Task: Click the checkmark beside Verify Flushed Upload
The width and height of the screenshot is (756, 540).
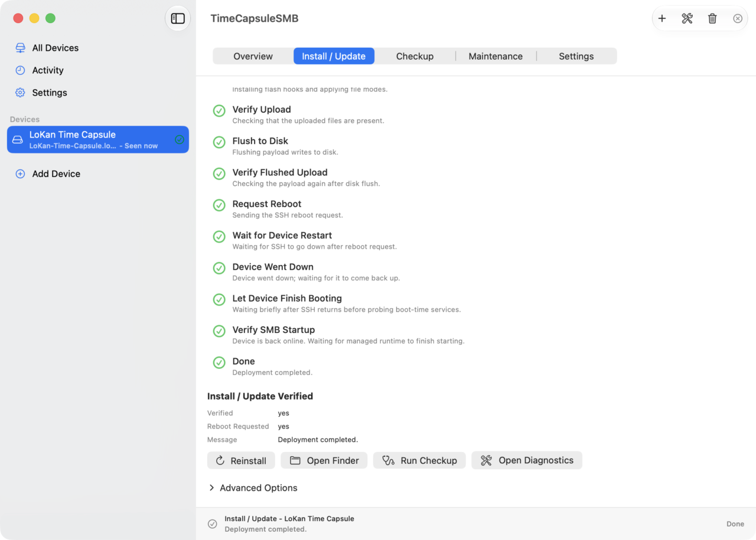Action: click(219, 174)
